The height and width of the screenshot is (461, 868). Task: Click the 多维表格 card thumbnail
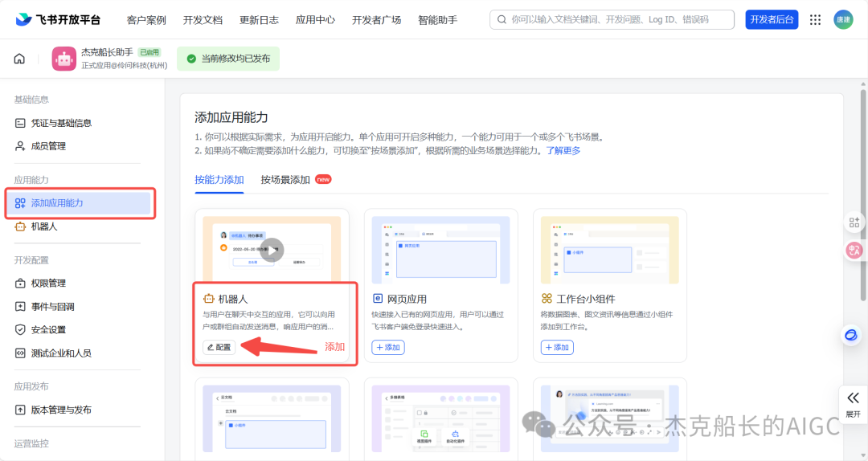pyautogui.click(x=440, y=419)
